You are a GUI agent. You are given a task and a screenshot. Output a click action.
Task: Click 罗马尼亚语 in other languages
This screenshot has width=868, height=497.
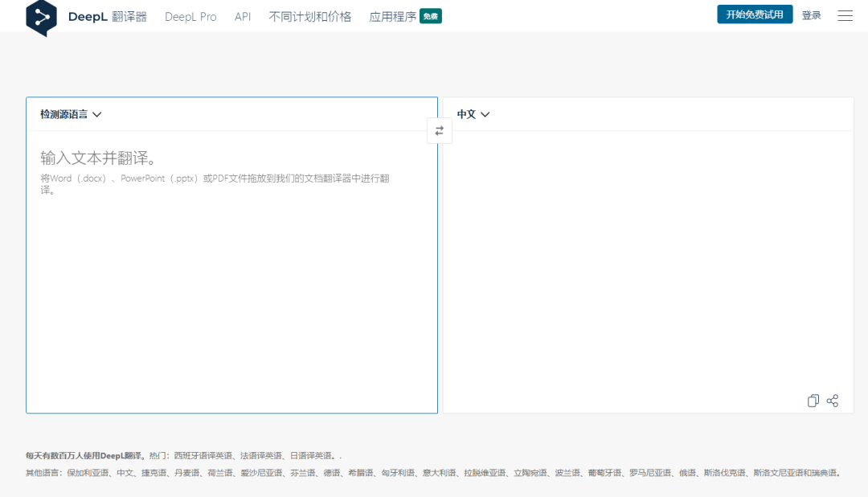point(650,473)
